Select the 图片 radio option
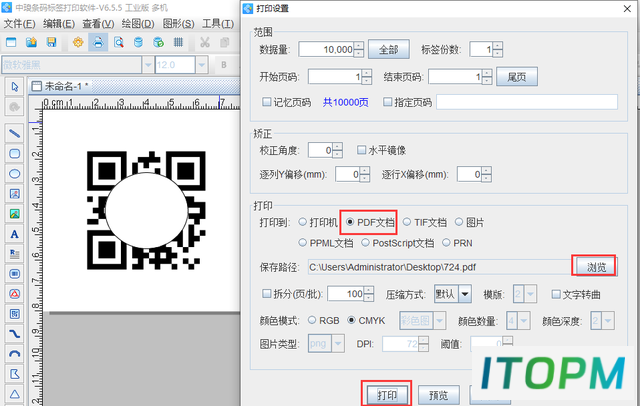 pyautogui.click(x=459, y=222)
